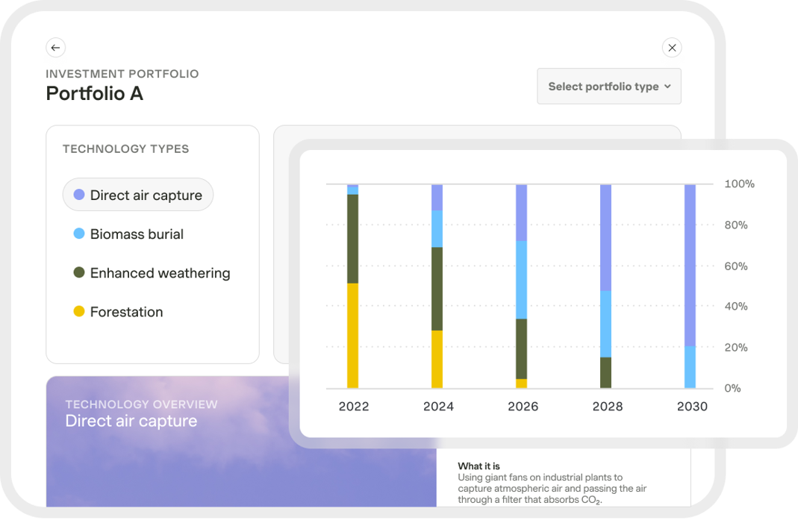Click the 2022 stacked bar

(352, 287)
